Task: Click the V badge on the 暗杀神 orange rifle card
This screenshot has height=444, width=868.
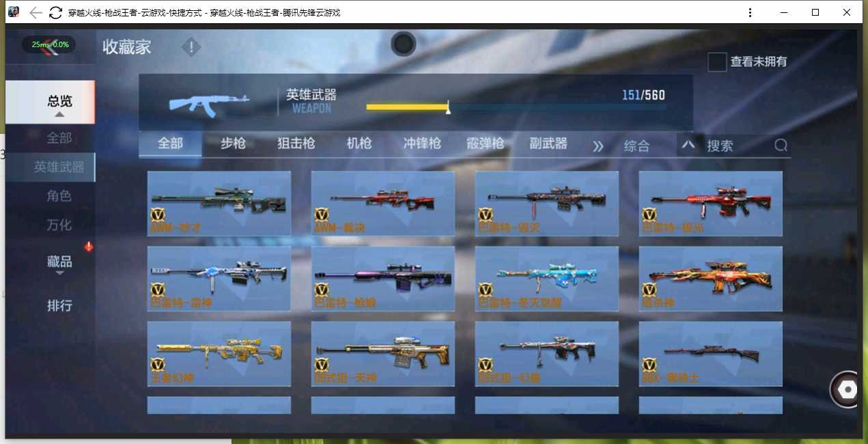Action: coord(649,290)
